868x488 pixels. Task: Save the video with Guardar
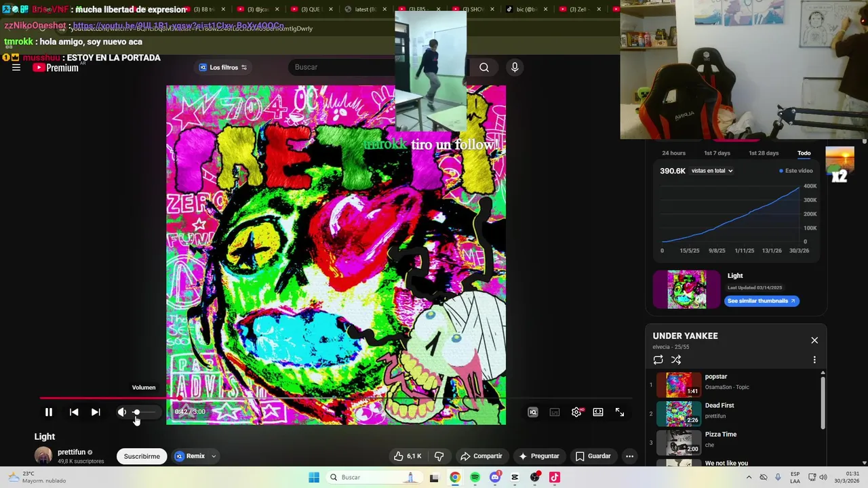(593, 456)
